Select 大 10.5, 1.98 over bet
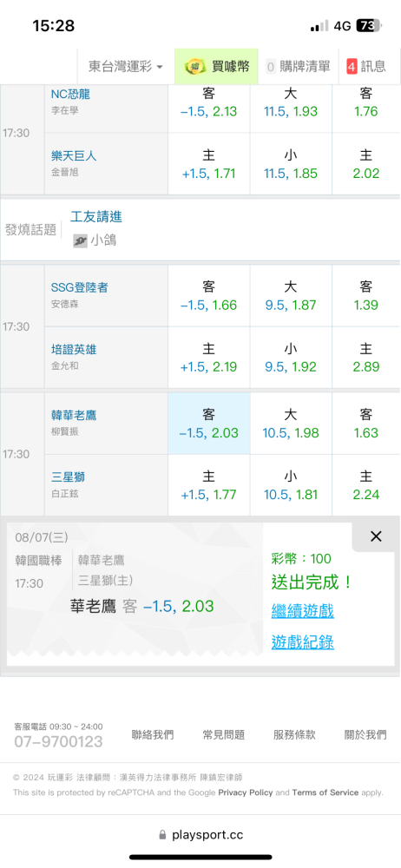Viewport: 401px width, 868px height. pyautogui.click(x=290, y=424)
